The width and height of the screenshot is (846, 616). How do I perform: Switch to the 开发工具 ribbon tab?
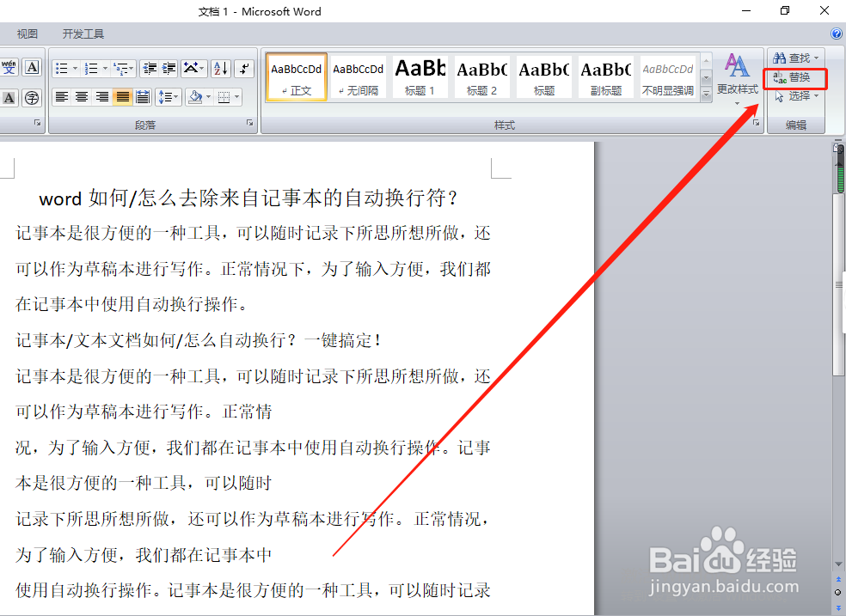(83, 34)
